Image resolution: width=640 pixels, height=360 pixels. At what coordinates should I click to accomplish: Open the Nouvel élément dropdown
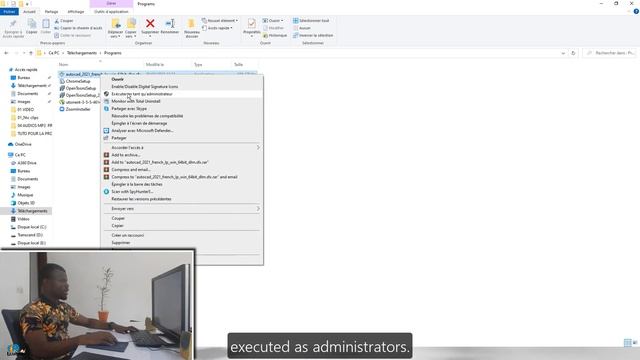pyautogui.click(x=220, y=21)
